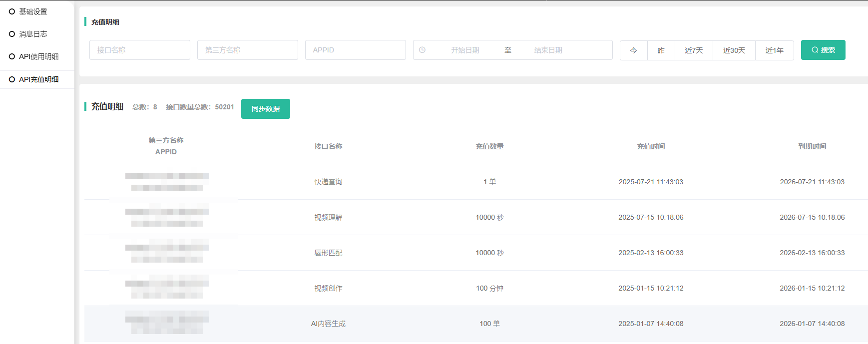The image size is (868, 344).
Task: Open 消息日志 in the sidebar
Action: coord(33,34)
